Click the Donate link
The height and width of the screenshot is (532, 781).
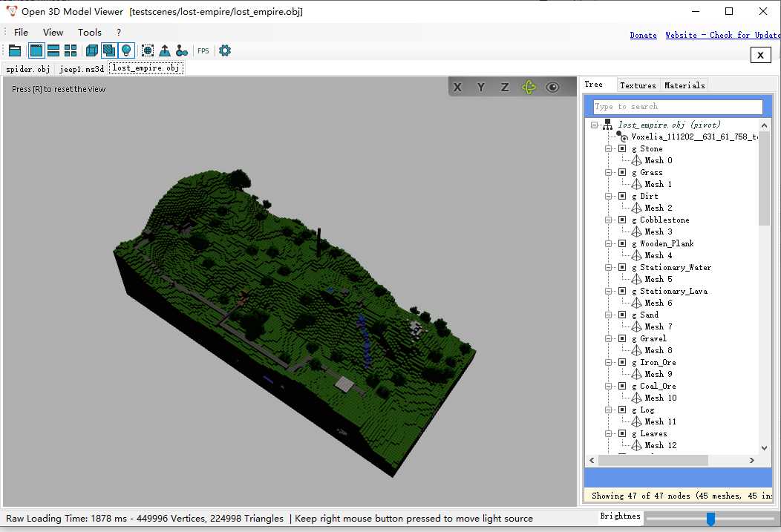[x=643, y=36]
